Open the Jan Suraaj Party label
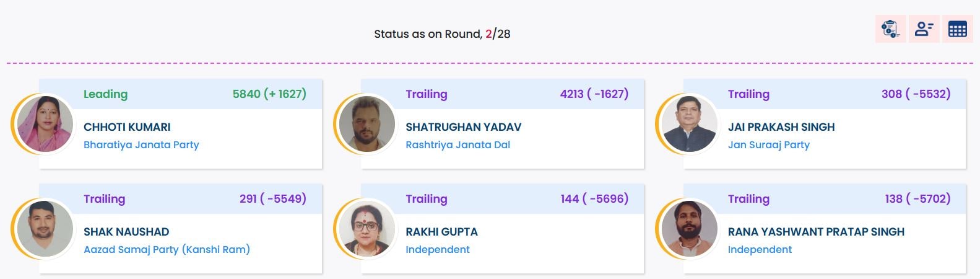980x279 pixels. tap(768, 145)
